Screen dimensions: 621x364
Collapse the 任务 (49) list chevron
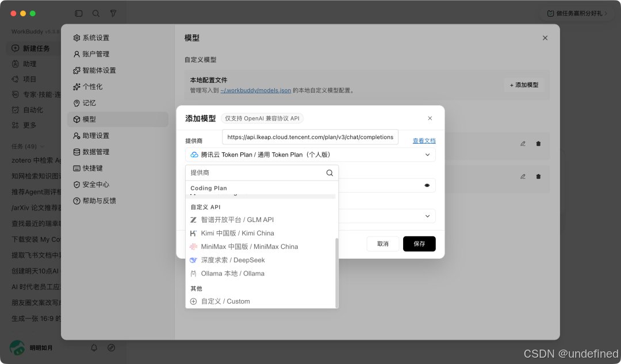point(43,147)
